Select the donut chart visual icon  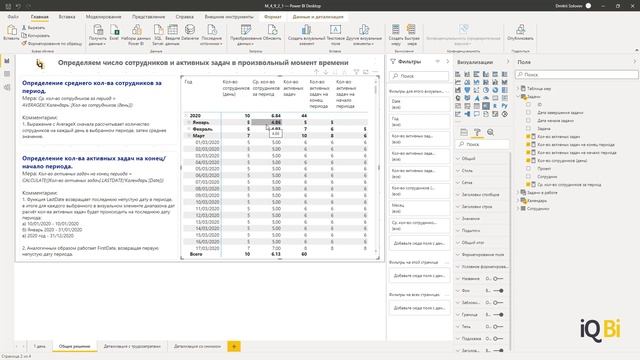point(495,90)
